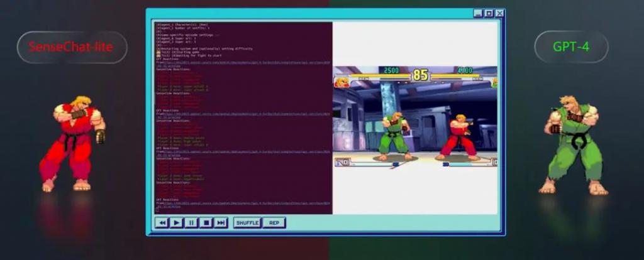Toggle the REP repeat button
This screenshot has width=644, height=260.
[274, 223]
